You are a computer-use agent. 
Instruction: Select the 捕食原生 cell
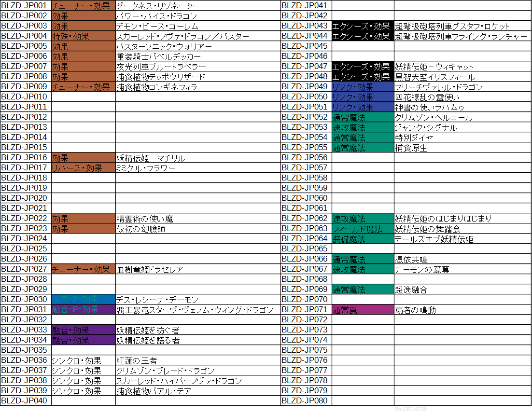[x=462, y=148]
